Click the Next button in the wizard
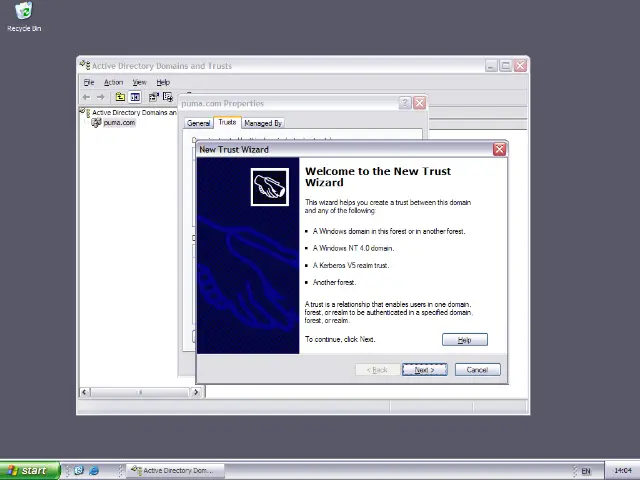The height and width of the screenshot is (480, 640). (x=424, y=370)
